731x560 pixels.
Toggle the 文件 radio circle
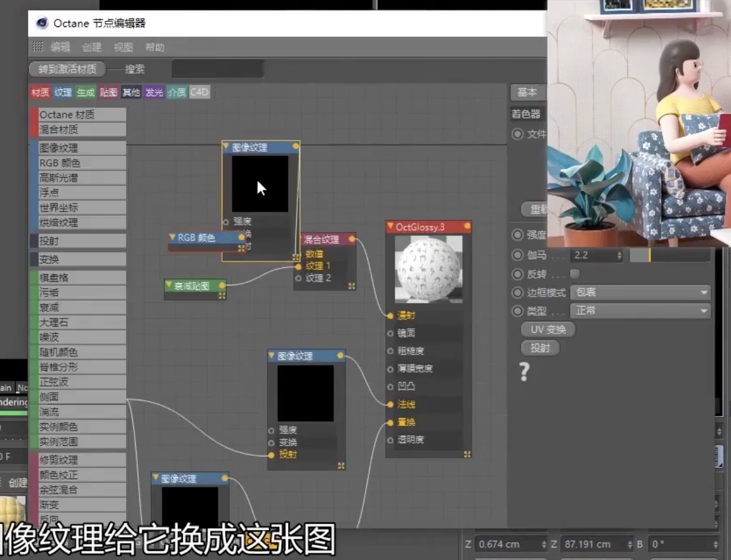click(518, 134)
